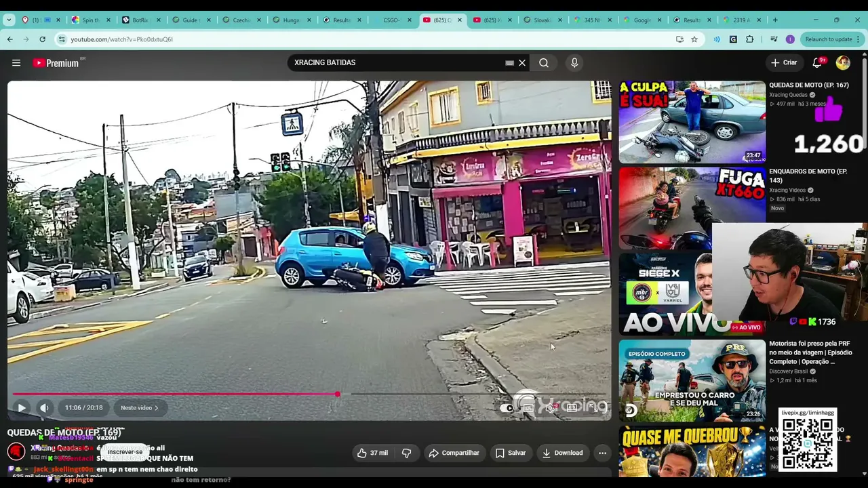
Task: Switch to the Hungary tab
Action: point(292,20)
